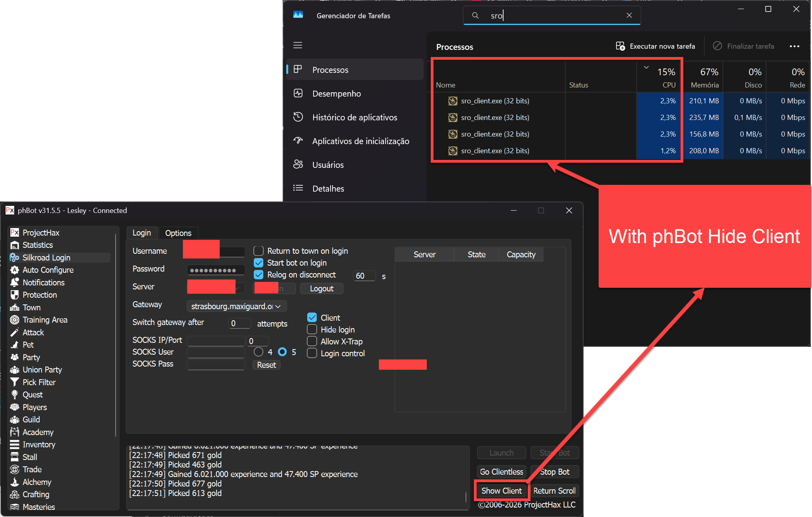Toggle the Hide login checkbox
The height and width of the screenshot is (517, 812).
click(x=312, y=330)
